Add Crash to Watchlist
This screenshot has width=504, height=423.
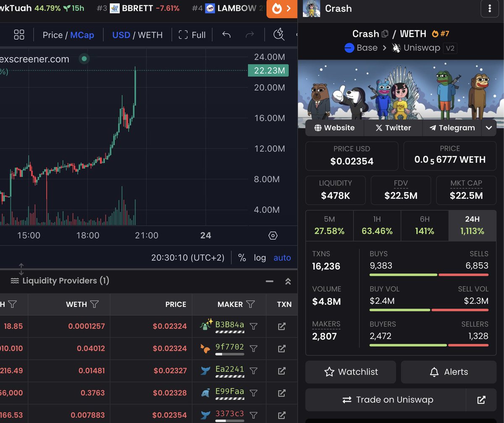(x=351, y=372)
